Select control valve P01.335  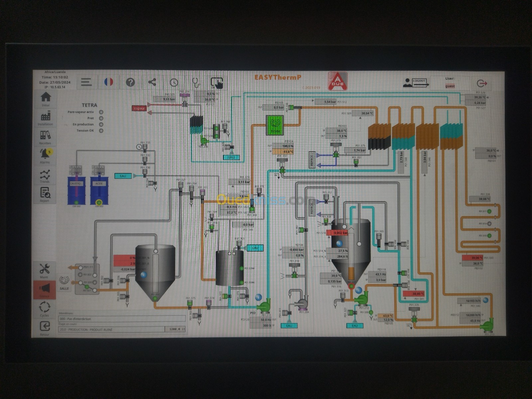pyautogui.click(x=414, y=315)
